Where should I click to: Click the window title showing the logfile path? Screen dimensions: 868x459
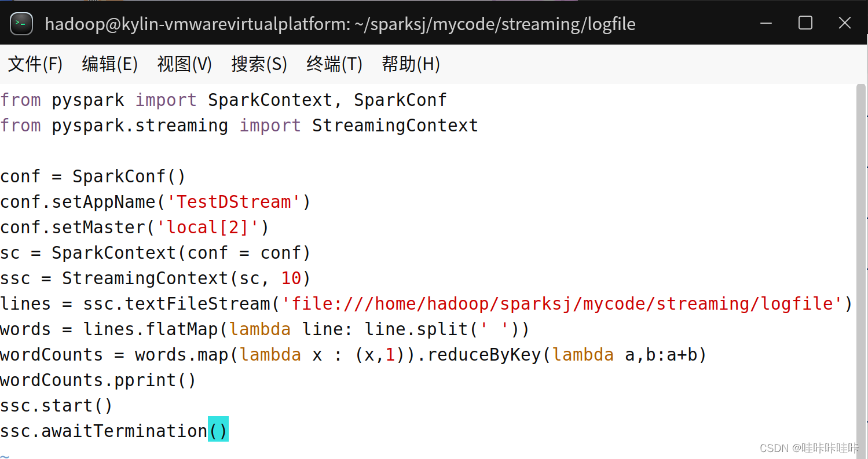pos(340,24)
